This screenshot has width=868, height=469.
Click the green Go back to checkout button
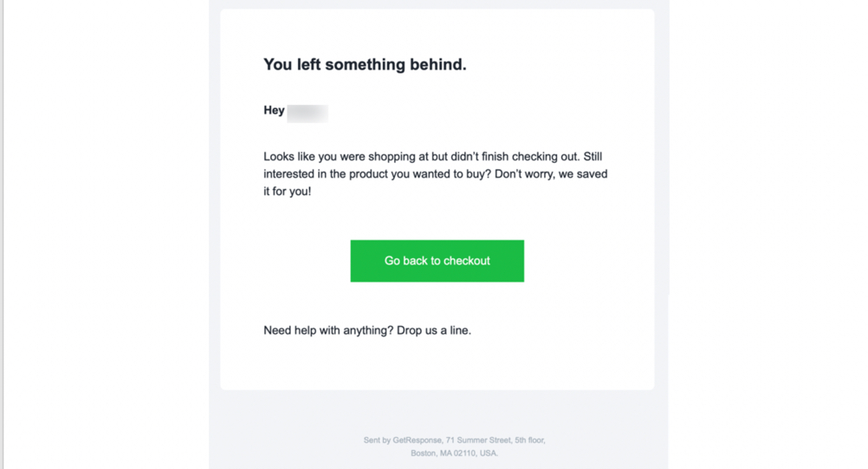point(437,261)
